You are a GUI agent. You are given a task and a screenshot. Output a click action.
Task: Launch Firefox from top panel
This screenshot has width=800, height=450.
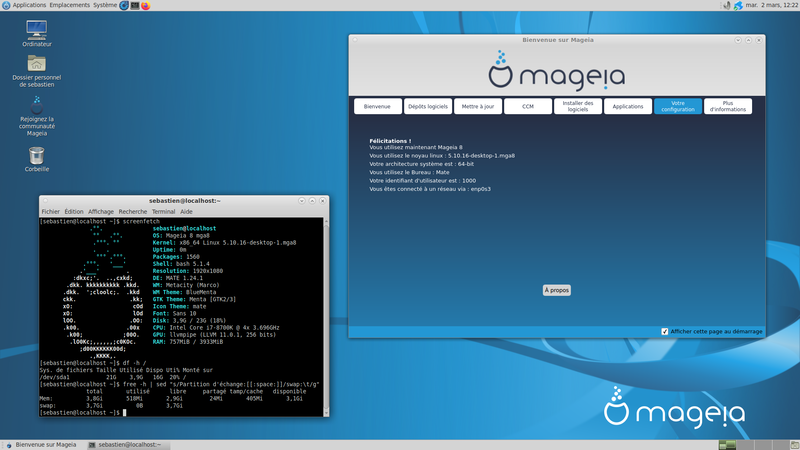point(145,6)
